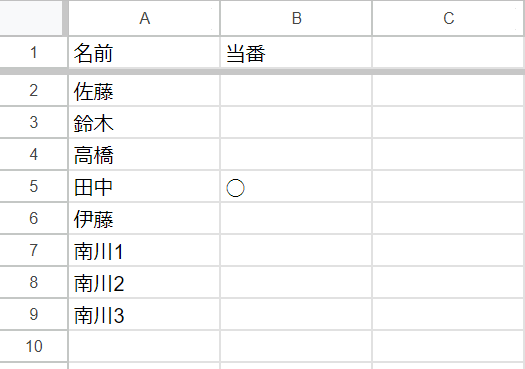Click cell containing 名前
Image resolution: width=525 pixels, height=369 pixels.
(x=144, y=52)
